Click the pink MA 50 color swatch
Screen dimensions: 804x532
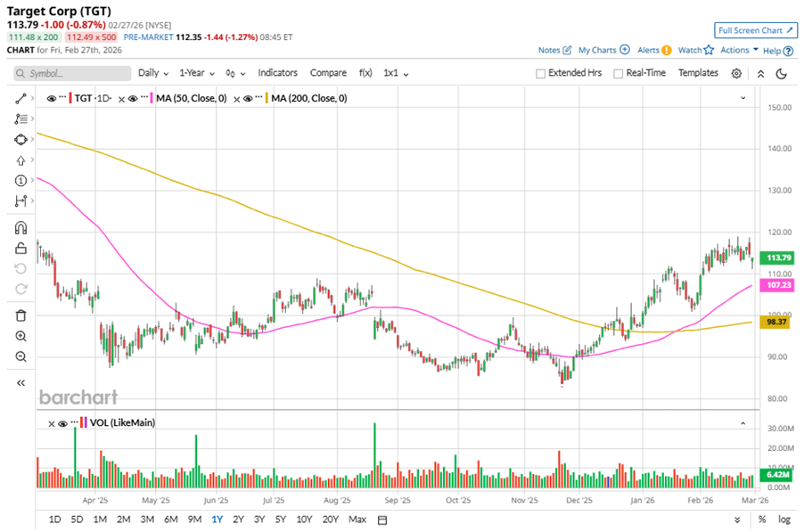[x=152, y=98]
